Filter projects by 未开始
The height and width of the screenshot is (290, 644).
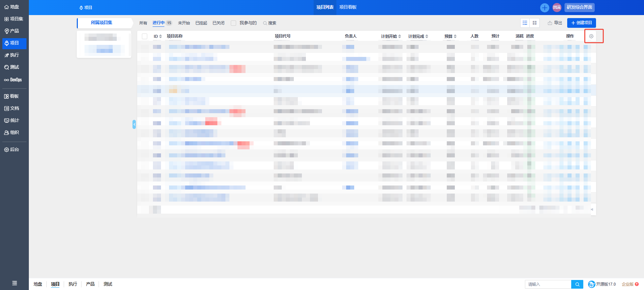(184, 23)
